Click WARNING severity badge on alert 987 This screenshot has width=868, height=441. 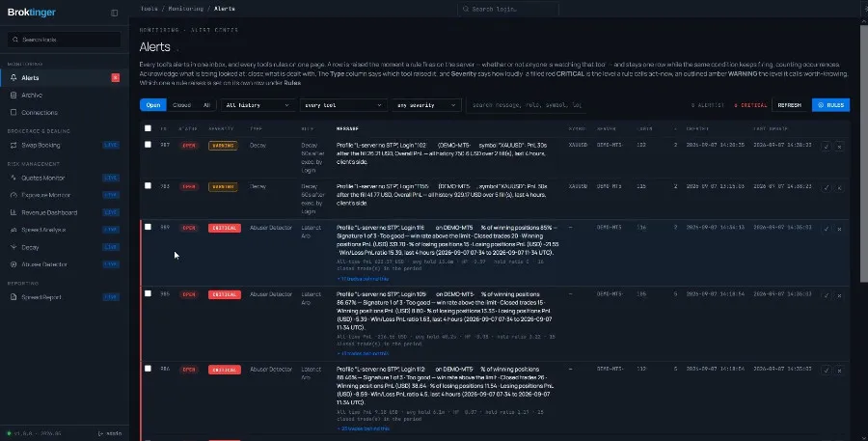coord(223,146)
